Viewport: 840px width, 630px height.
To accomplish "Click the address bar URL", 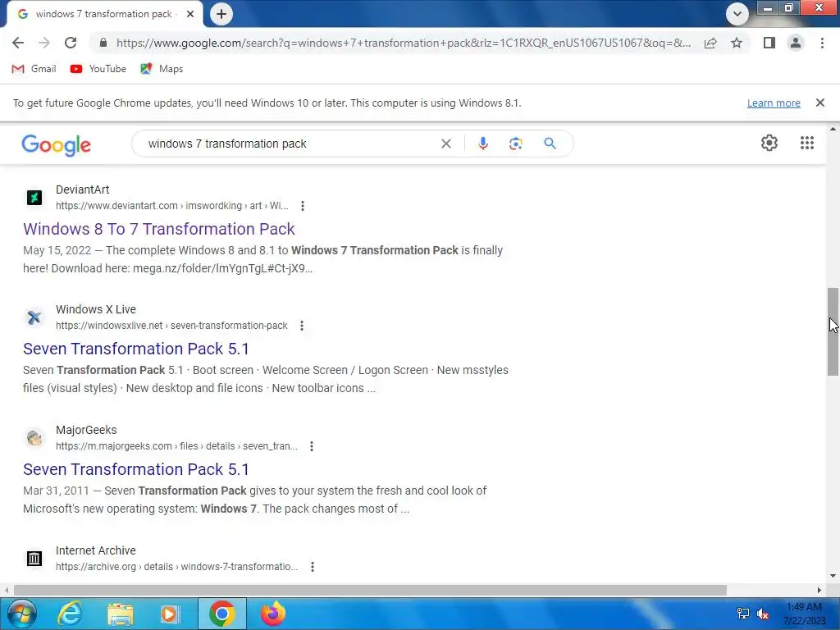I will 403,43.
